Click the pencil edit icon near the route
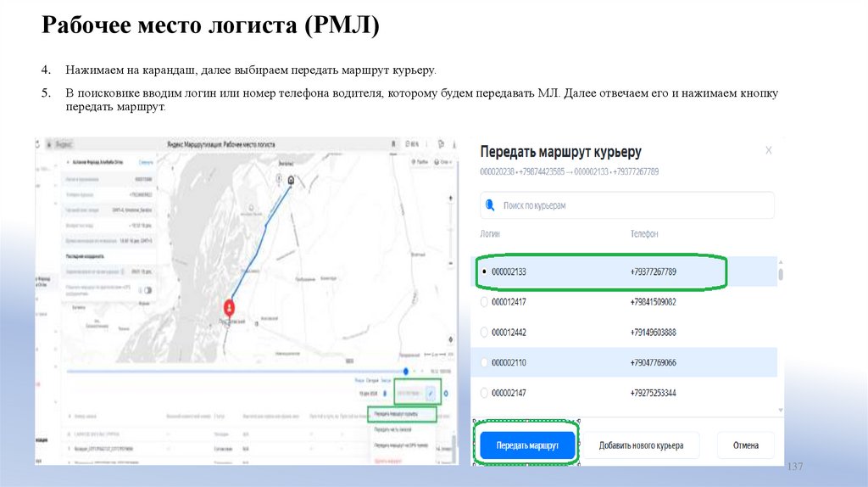 (430, 394)
